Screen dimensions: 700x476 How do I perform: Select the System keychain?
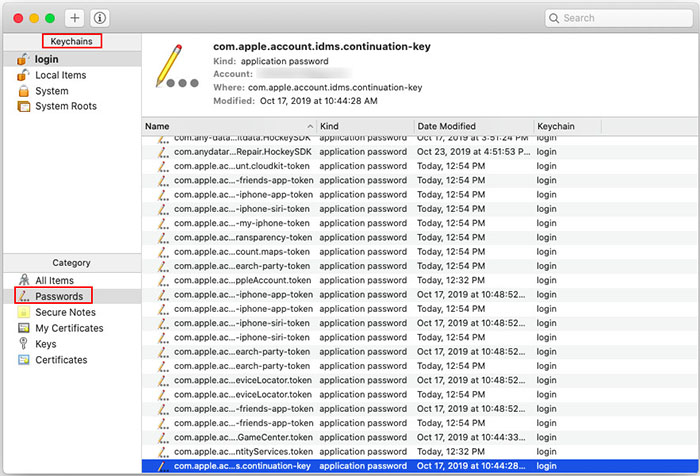coord(72,91)
